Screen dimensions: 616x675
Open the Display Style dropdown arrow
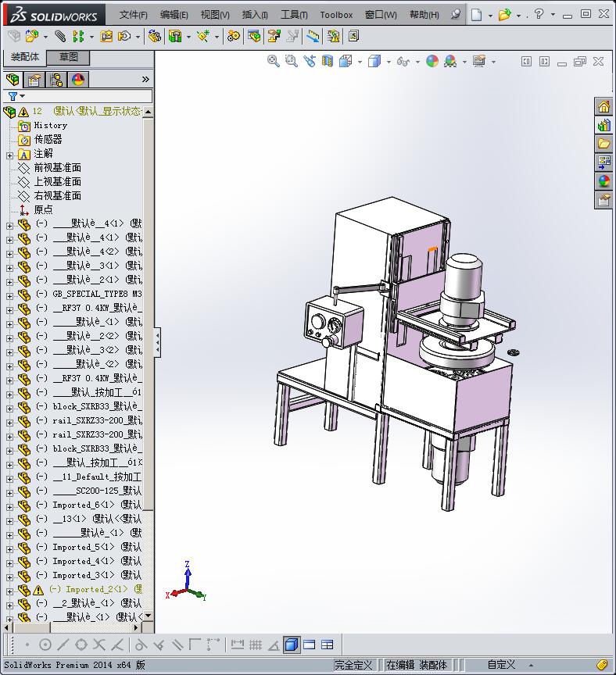click(389, 62)
